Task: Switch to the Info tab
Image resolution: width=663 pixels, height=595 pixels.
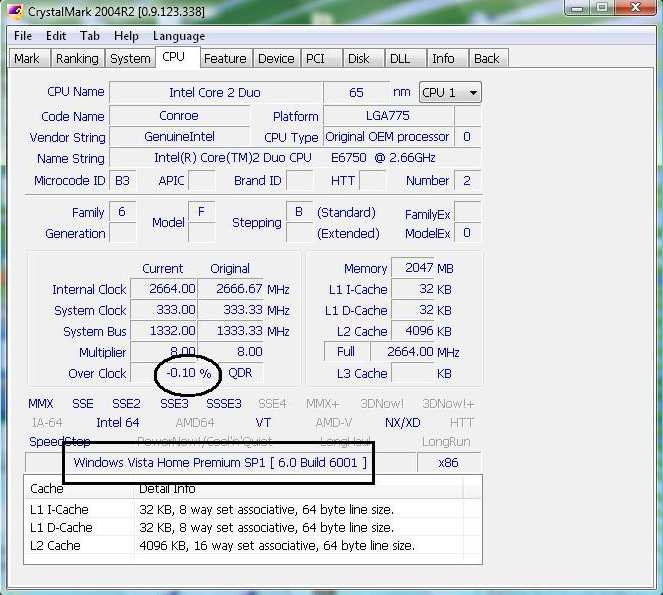Action: (447, 58)
